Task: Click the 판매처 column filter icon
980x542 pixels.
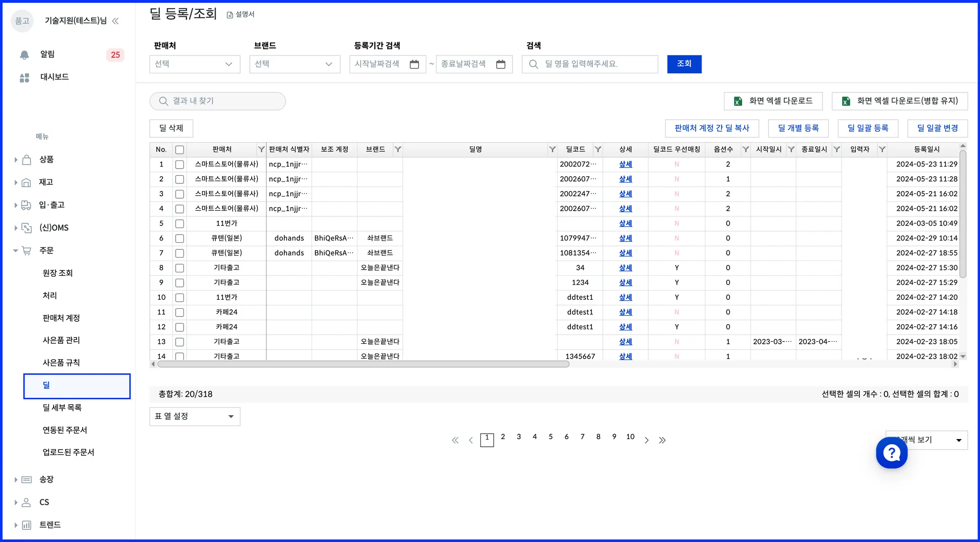Action: coord(261,149)
